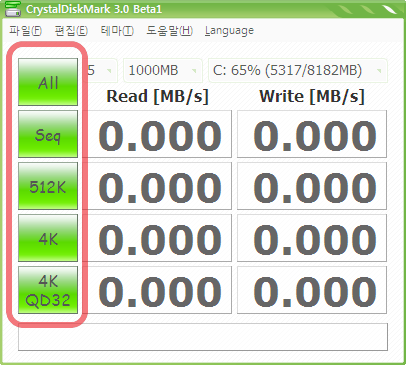Viewport: 406px width, 365px height.
Task: Focus the empty comment field at bottom
Action: (203, 337)
